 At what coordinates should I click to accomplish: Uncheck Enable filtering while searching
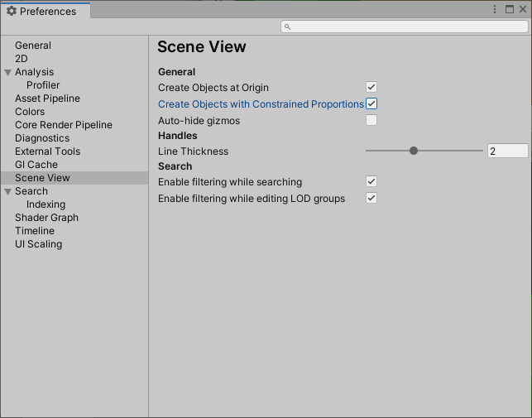(371, 181)
